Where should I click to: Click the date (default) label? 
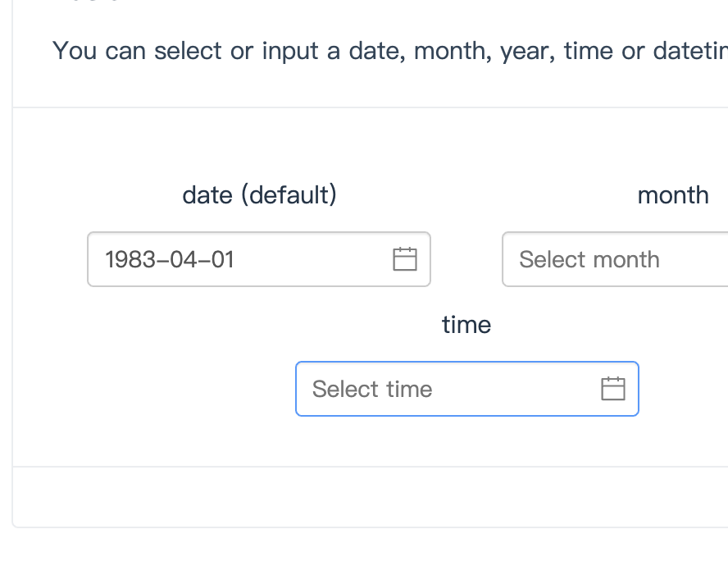259,194
